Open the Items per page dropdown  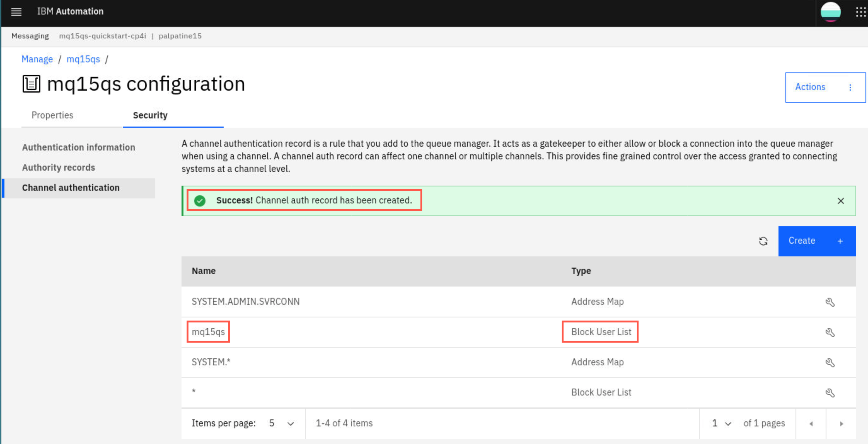[x=282, y=424]
